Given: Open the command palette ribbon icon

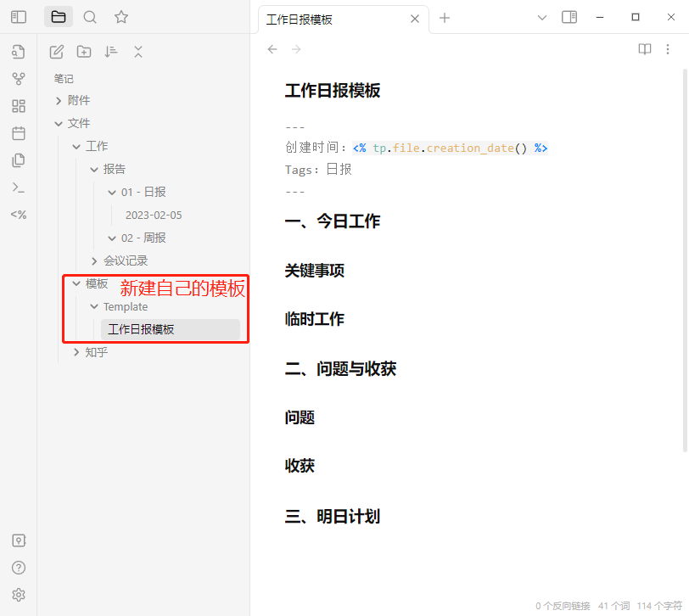Looking at the screenshot, I should (19, 188).
